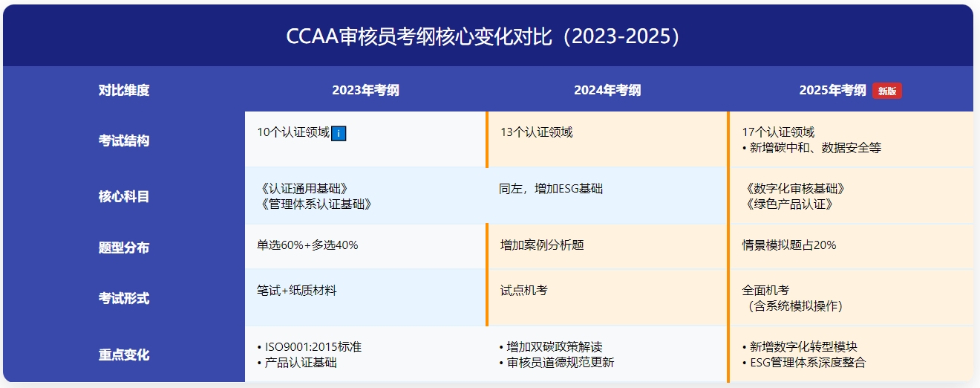Click the cell text 全面机考
This screenshot has width=980, height=388.
[x=766, y=291]
